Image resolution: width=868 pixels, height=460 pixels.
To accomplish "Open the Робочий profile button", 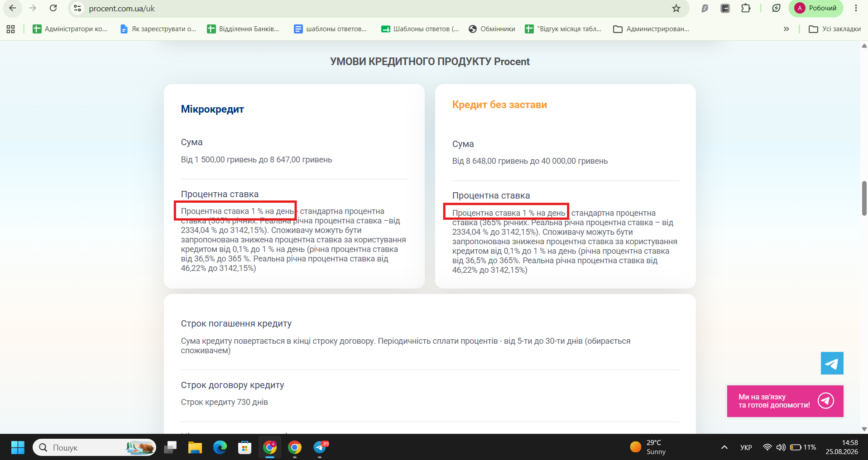I will tap(816, 8).
